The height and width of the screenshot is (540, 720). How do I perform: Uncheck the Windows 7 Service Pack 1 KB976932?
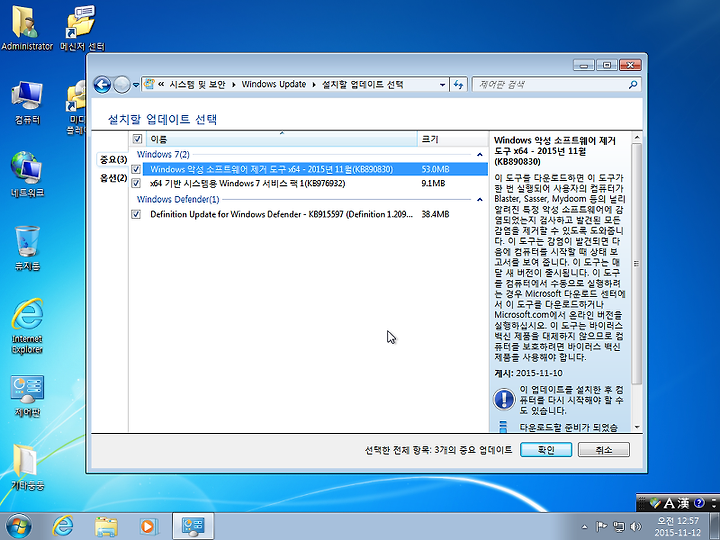[x=136, y=183]
